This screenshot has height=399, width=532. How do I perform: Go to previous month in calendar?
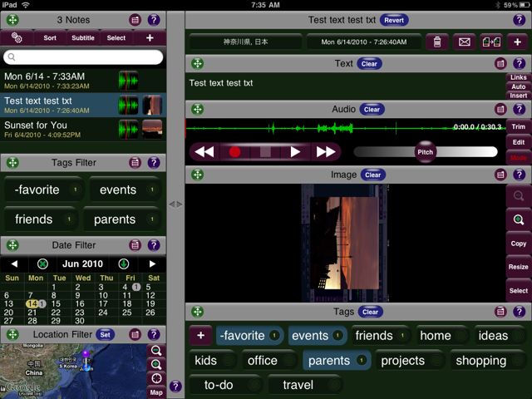pyautogui.click(x=14, y=264)
